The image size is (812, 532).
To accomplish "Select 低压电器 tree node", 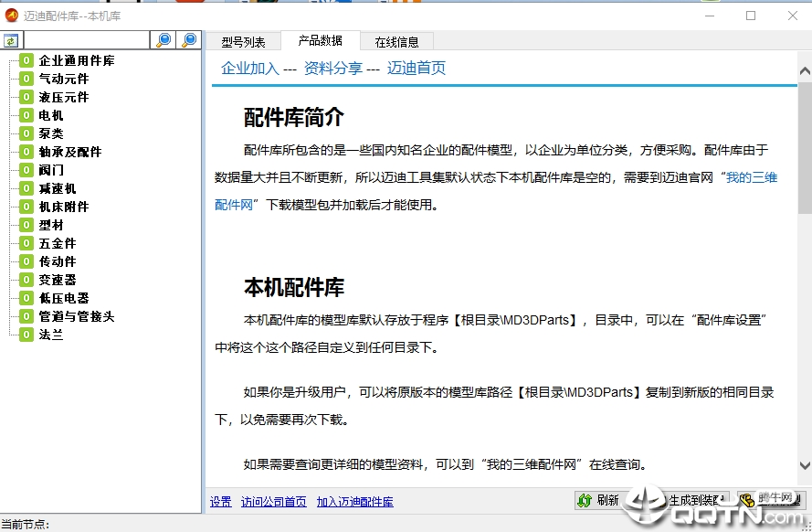I will (x=64, y=298).
